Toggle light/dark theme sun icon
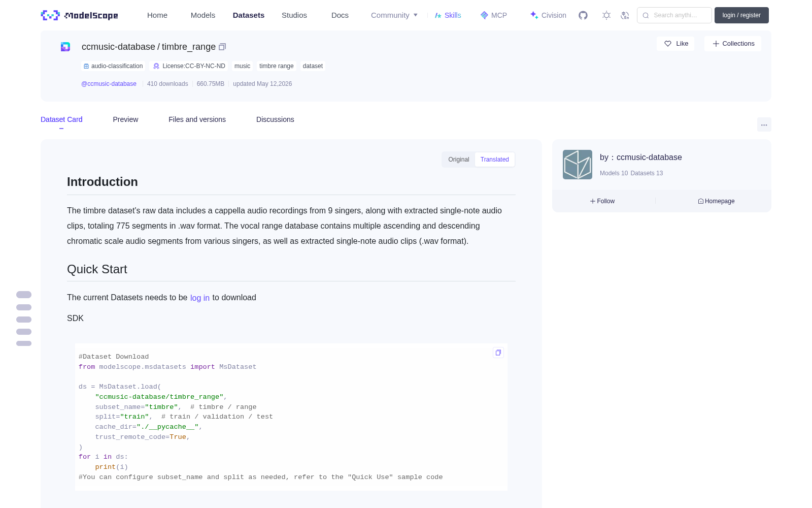 tap(606, 15)
